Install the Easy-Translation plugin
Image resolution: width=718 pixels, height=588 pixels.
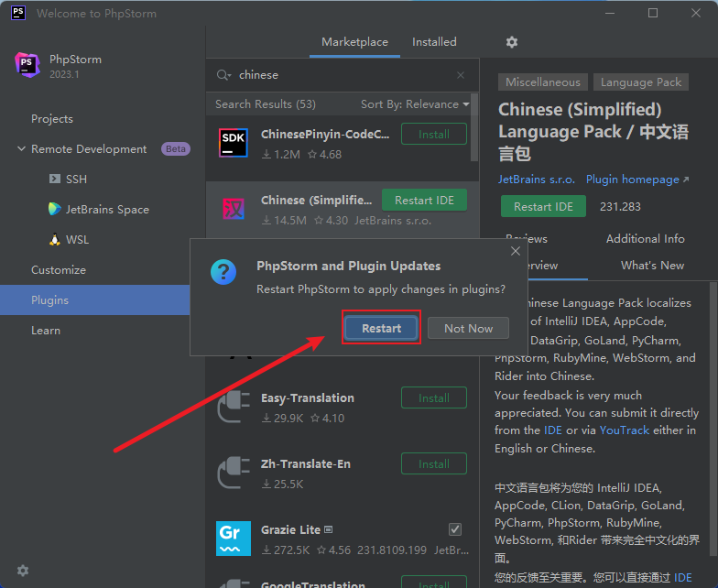434,397
